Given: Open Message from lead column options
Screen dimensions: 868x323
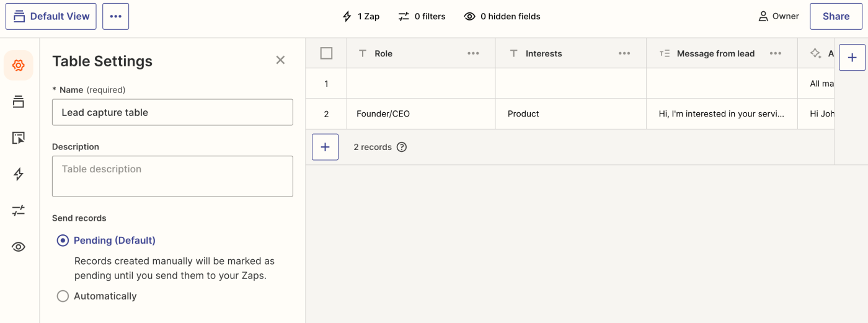Looking at the screenshot, I should tap(775, 53).
